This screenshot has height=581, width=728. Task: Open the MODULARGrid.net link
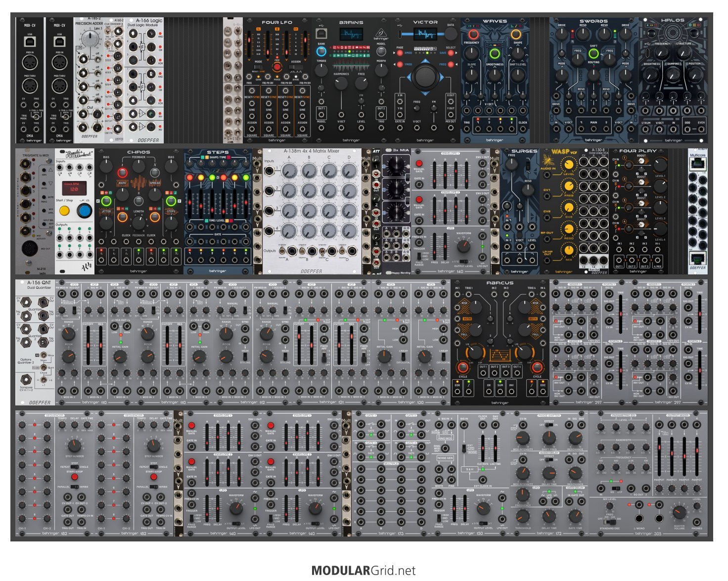[x=364, y=571]
